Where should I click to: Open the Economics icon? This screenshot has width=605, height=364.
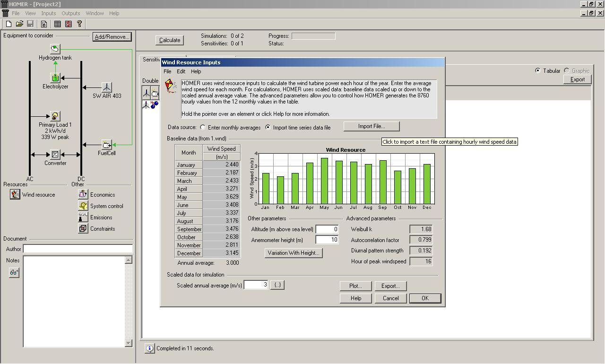(x=83, y=194)
